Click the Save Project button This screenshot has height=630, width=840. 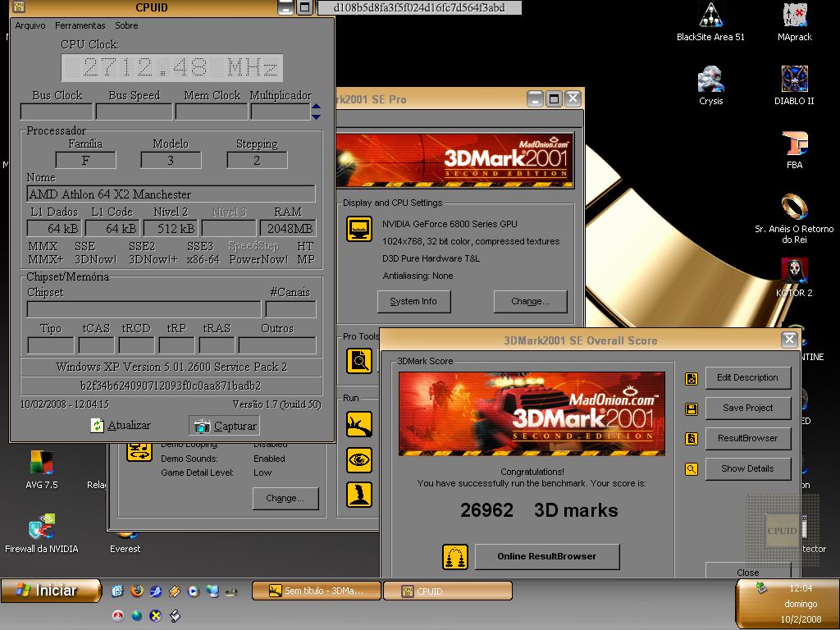(x=747, y=409)
